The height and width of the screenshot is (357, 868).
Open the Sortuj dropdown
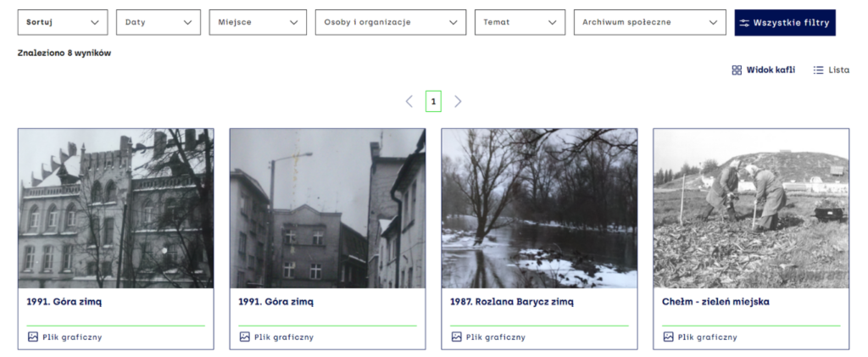[63, 22]
